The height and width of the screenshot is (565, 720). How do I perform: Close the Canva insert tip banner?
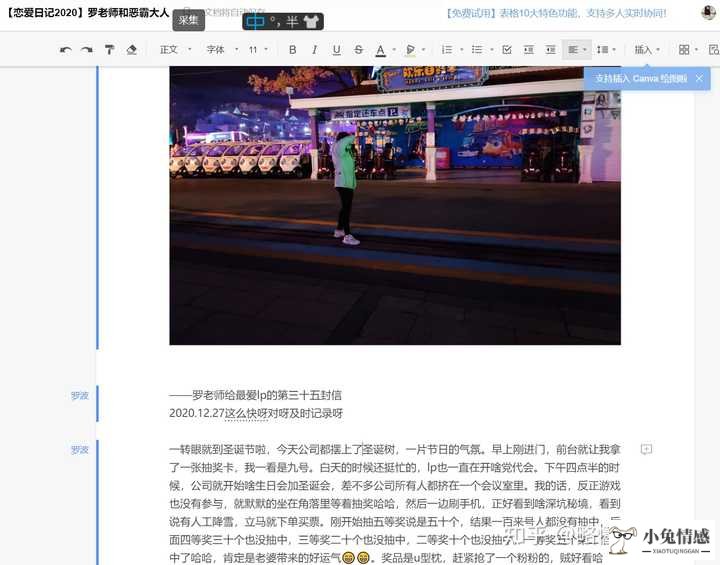pyautogui.click(x=699, y=79)
